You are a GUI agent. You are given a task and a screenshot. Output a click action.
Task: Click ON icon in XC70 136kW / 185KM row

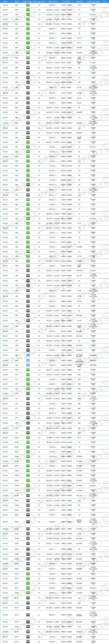point(28,608)
